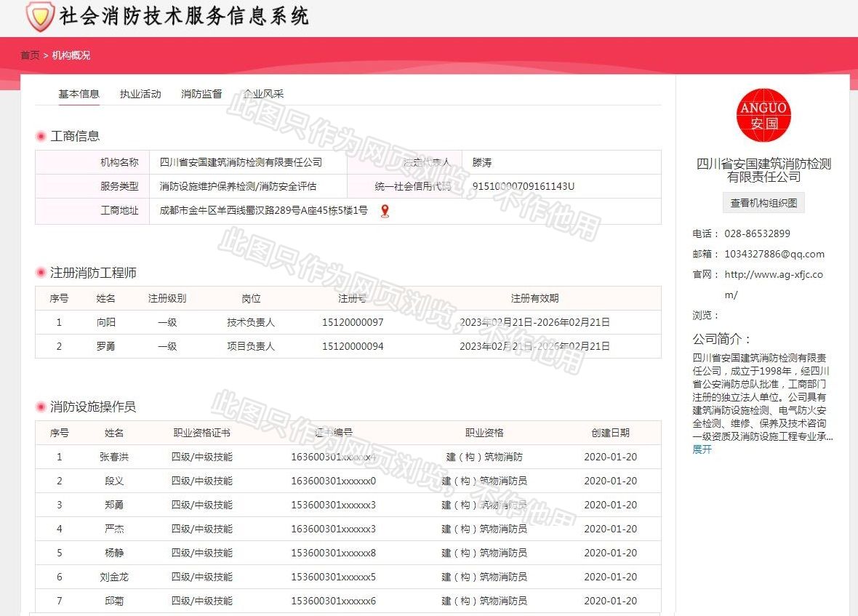Click the ANGUO company logo
Image resolution: width=858 pixels, height=616 pixels.
763,116
